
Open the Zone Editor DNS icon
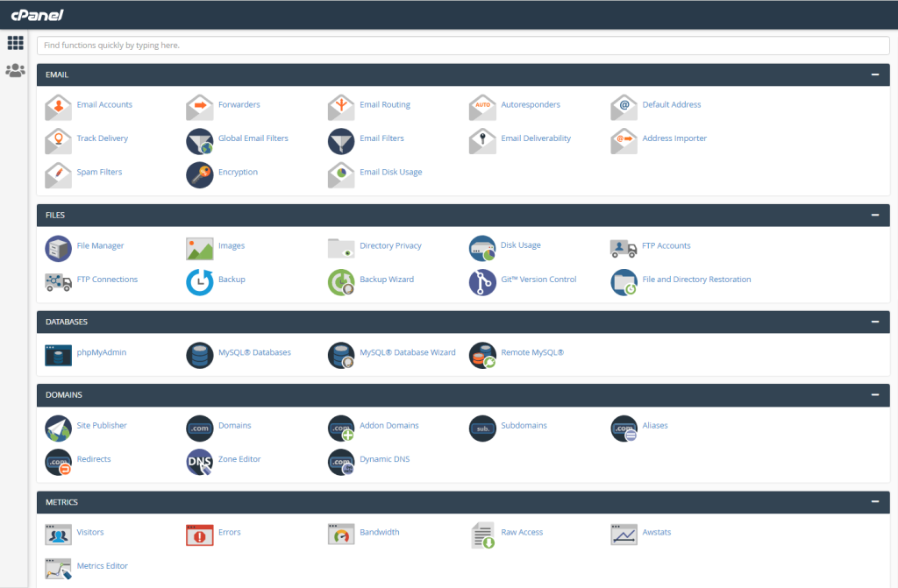200,461
